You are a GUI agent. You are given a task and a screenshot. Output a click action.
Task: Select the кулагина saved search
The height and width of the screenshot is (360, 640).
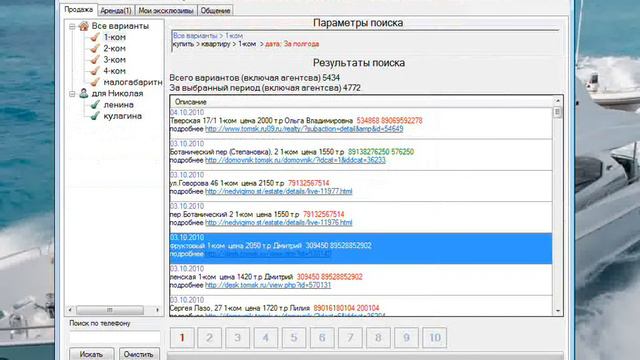122,116
